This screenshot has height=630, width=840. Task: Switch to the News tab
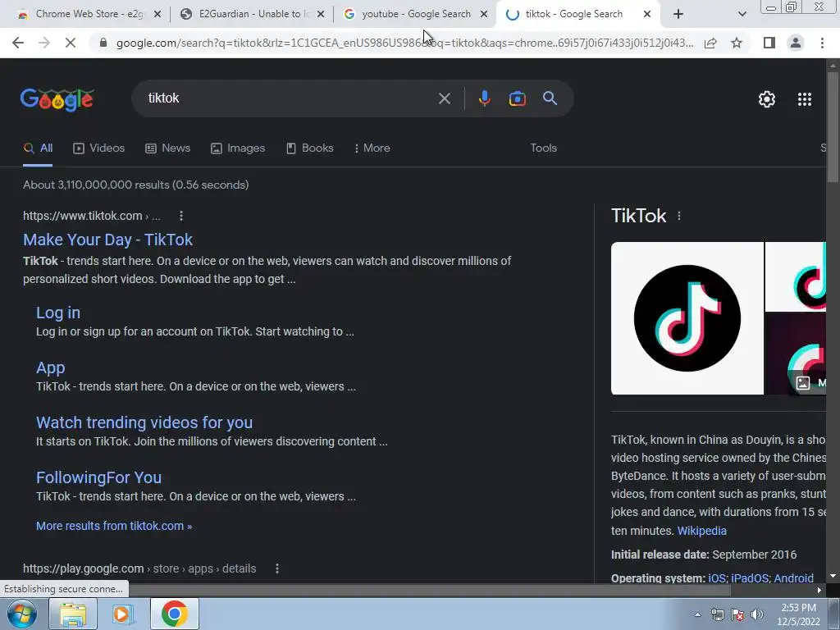167,148
